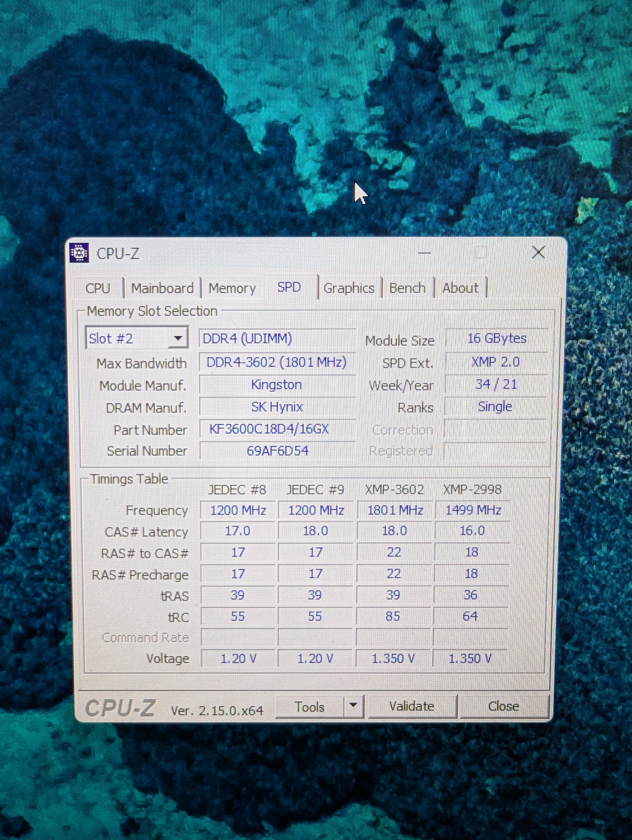Go to the About tab

[x=460, y=288]
